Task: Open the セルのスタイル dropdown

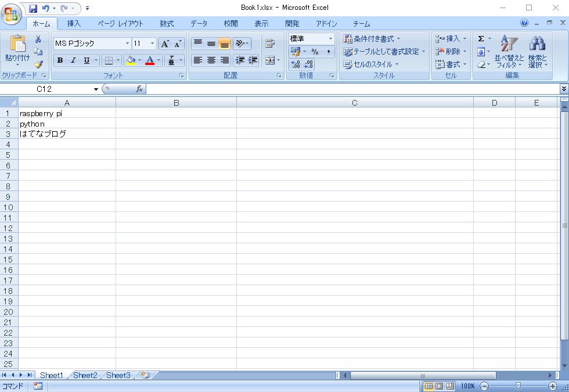Action: pyautogui.click(x=371, y=64)
